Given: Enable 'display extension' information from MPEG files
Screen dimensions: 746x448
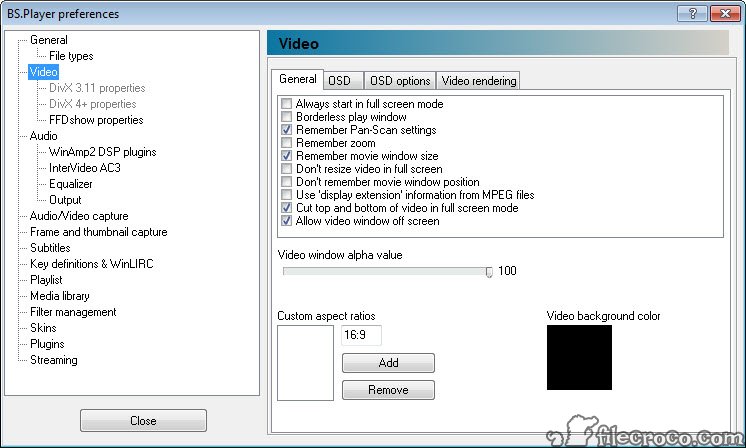Looking at the screenshot, I should [x=286, y=195].
